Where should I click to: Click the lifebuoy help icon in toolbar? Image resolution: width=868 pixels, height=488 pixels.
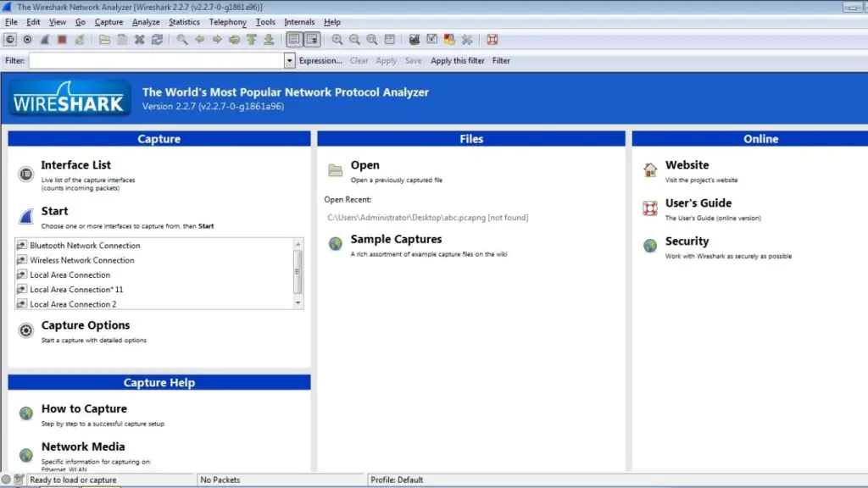coord(492,39)
